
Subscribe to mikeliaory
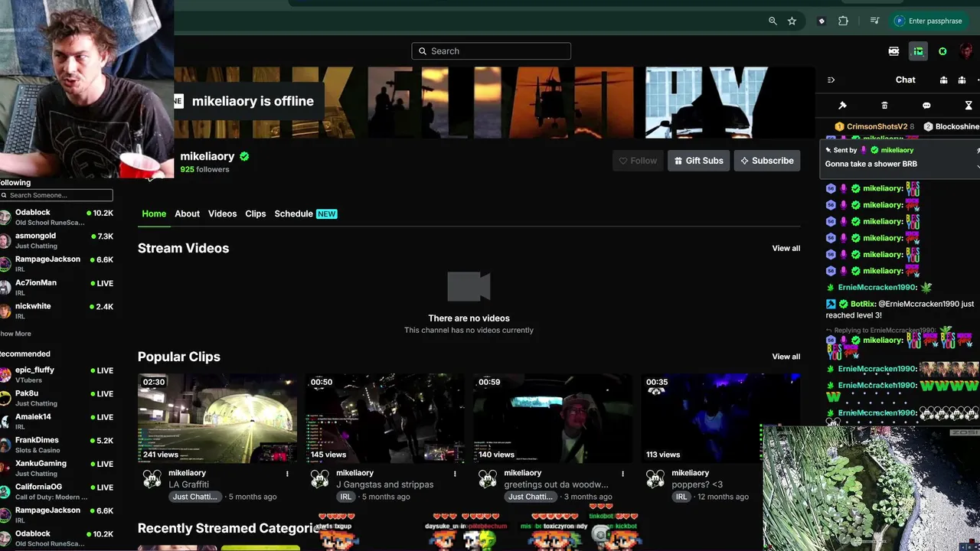[766, 161]
